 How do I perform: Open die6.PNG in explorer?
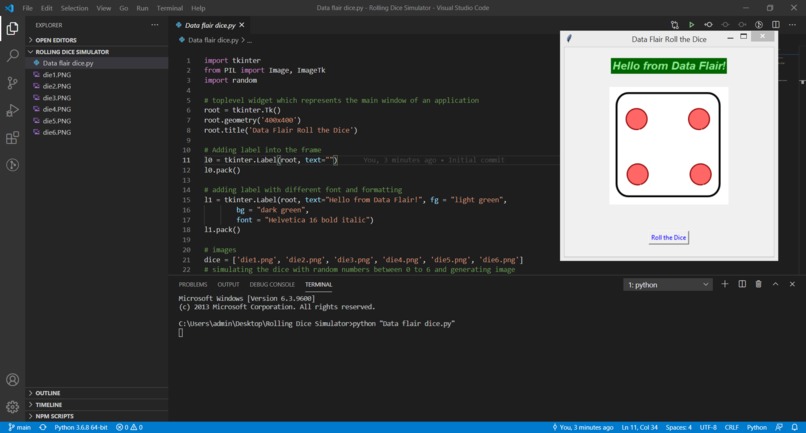point(97,132)
